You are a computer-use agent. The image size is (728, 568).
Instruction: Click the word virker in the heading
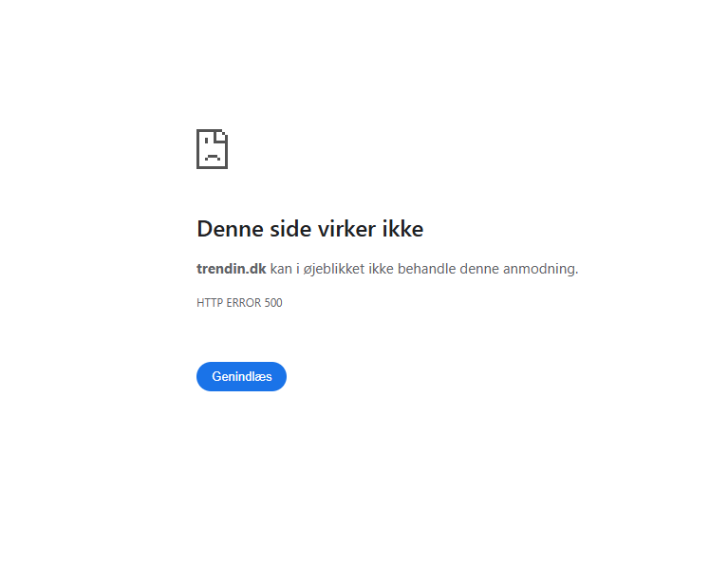click(x=346, y=229)
